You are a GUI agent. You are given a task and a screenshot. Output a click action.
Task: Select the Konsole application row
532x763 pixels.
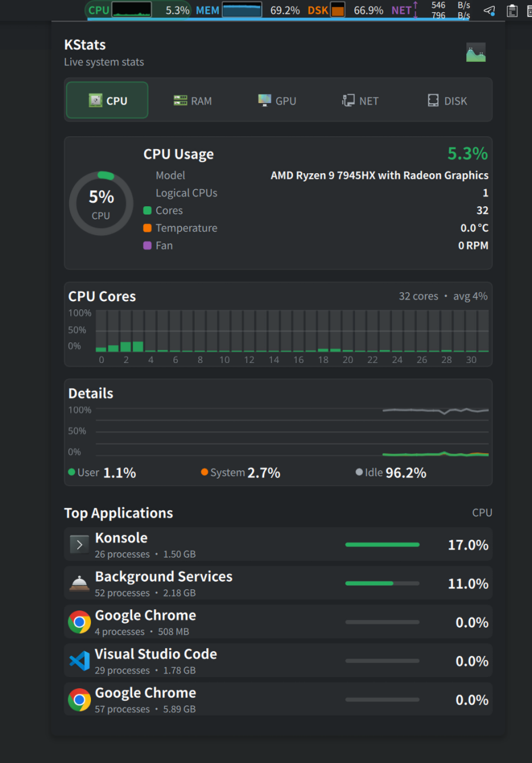point(278,545)
